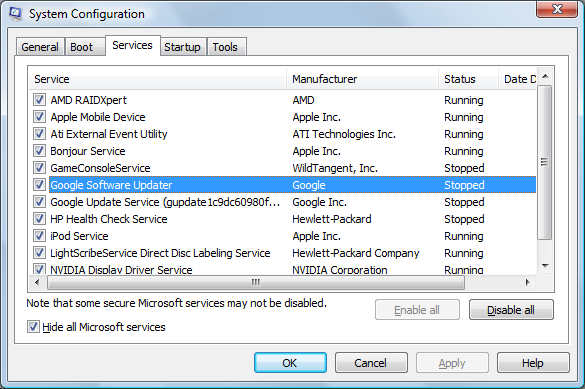Toggle Bonjour Service checkbox

[40, 151]
